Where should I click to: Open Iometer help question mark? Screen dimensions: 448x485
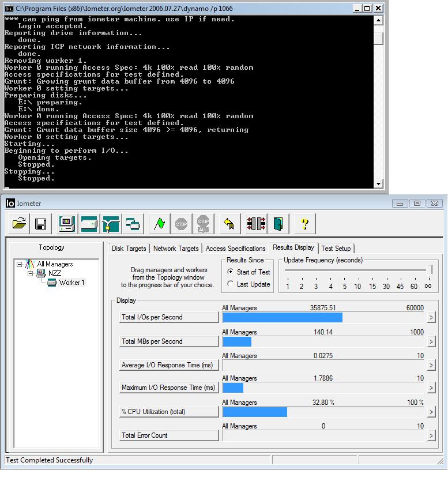305,223
